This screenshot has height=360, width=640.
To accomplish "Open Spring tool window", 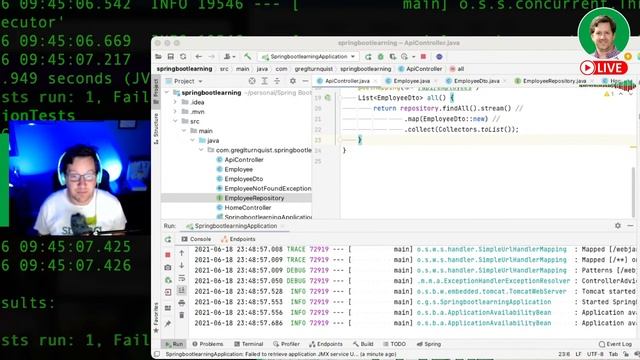I will click(x=429, y=344).
